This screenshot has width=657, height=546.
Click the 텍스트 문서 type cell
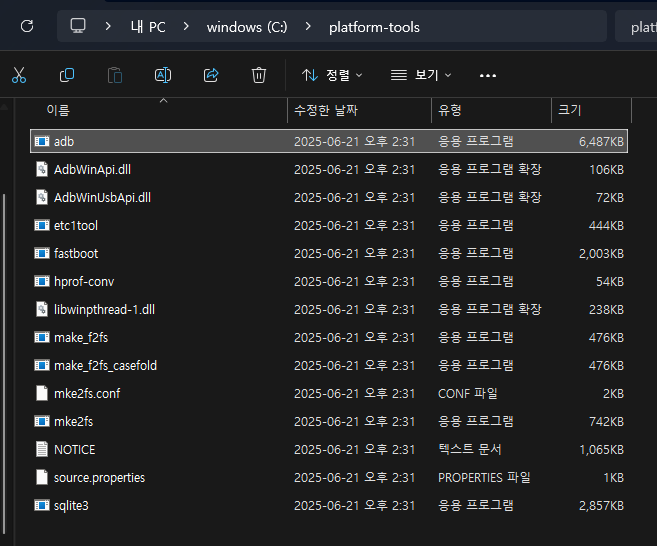point(470,449)
